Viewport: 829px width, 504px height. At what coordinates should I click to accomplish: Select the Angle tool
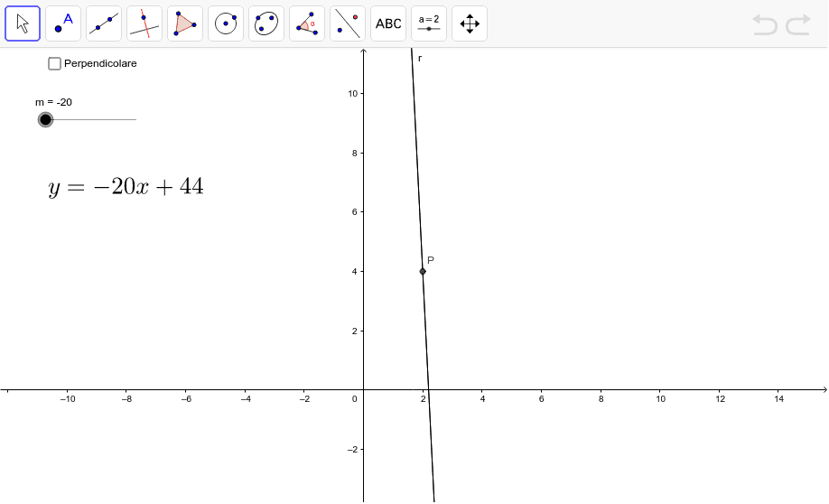click(x=307, y=23)
